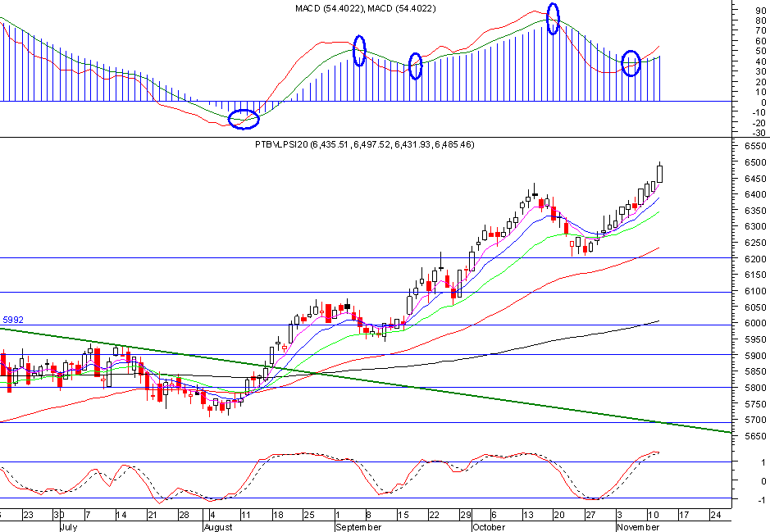
Task: Select the 6250 price axis value
Action: (x=755, y=243)
